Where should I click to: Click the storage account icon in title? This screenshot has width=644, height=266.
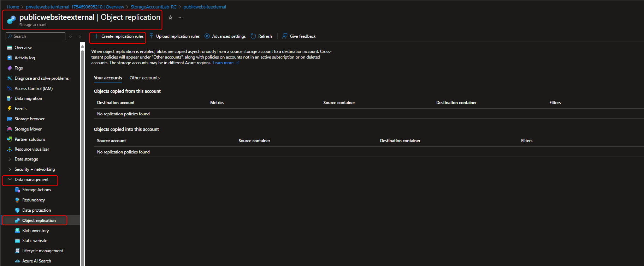click(12, 20)
